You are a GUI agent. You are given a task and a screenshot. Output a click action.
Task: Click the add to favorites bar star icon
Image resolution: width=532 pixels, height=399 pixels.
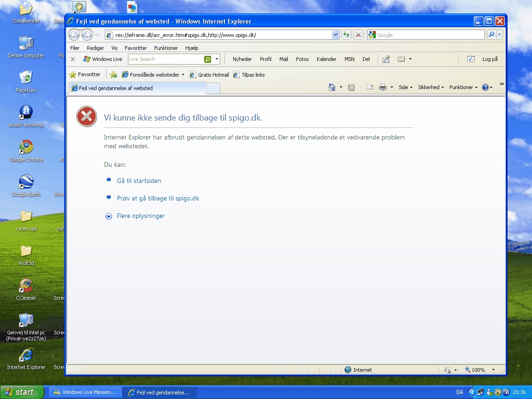click(x=114, y=74)
